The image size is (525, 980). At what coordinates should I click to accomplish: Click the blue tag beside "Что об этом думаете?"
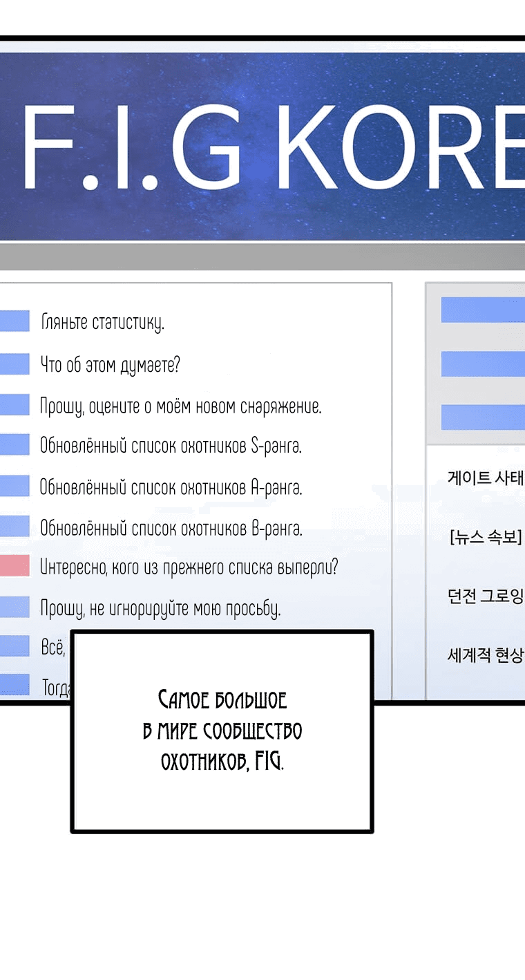point(15,364)
